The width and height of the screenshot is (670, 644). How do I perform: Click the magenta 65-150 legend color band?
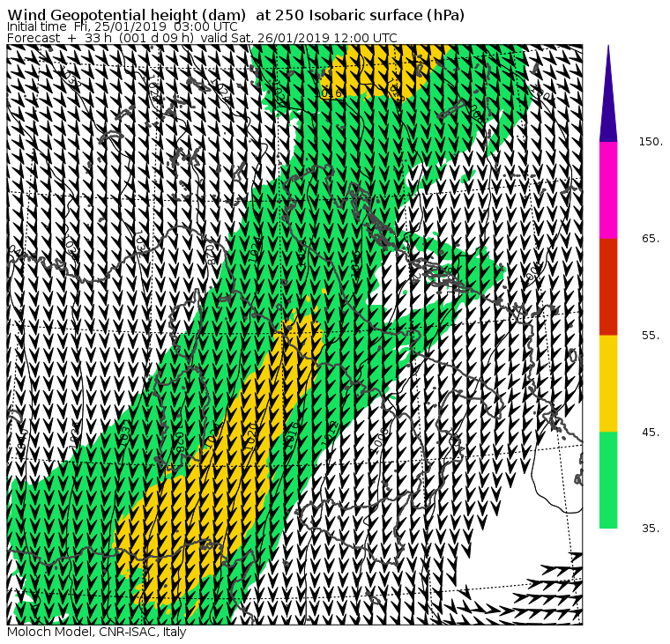point(608,190)
